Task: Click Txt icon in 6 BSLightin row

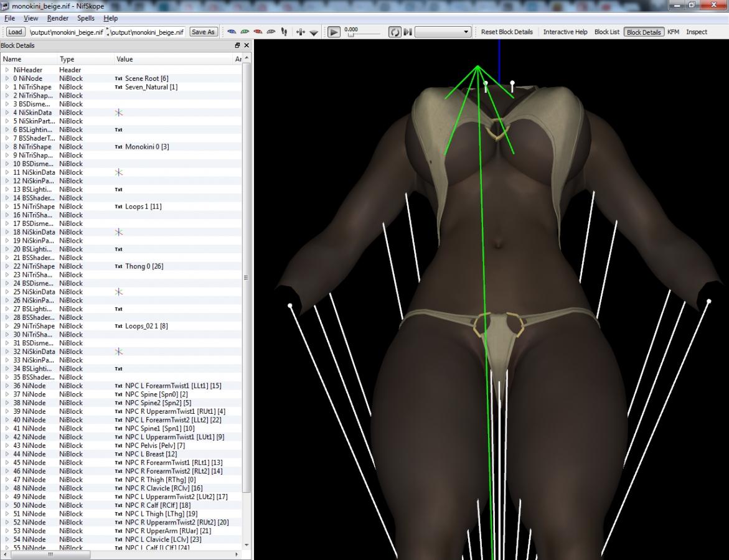Action: (118, 129)
